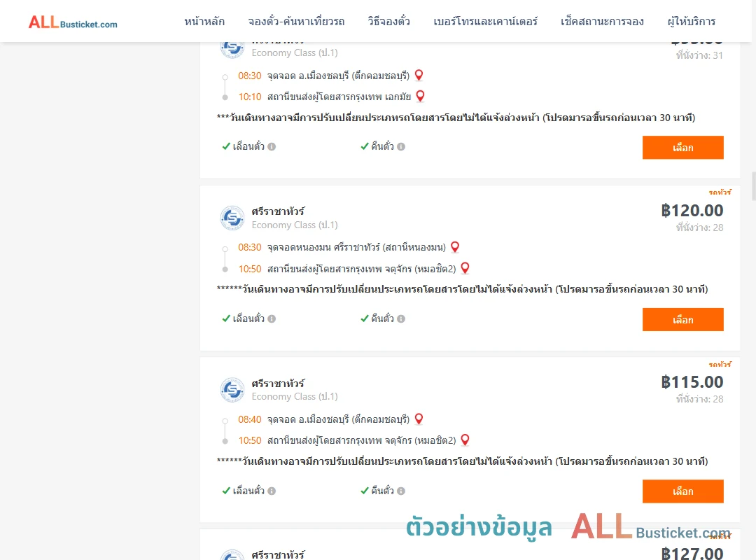Screen dimensions: 756x560
Task: Open วิธีจองตั๋ว menu item
Action: [388, 22]
